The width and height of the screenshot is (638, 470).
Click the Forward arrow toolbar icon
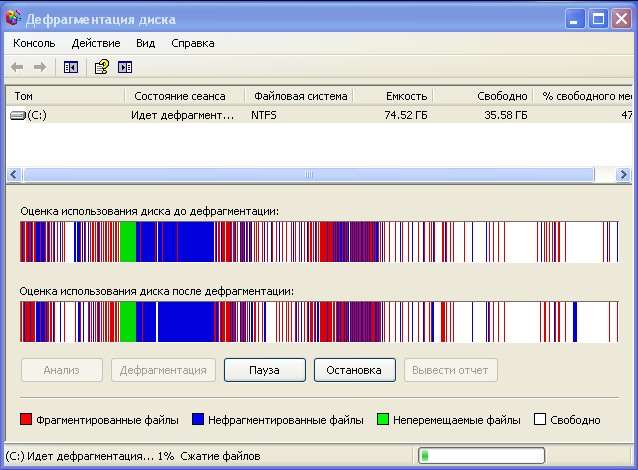coord(39,67)
